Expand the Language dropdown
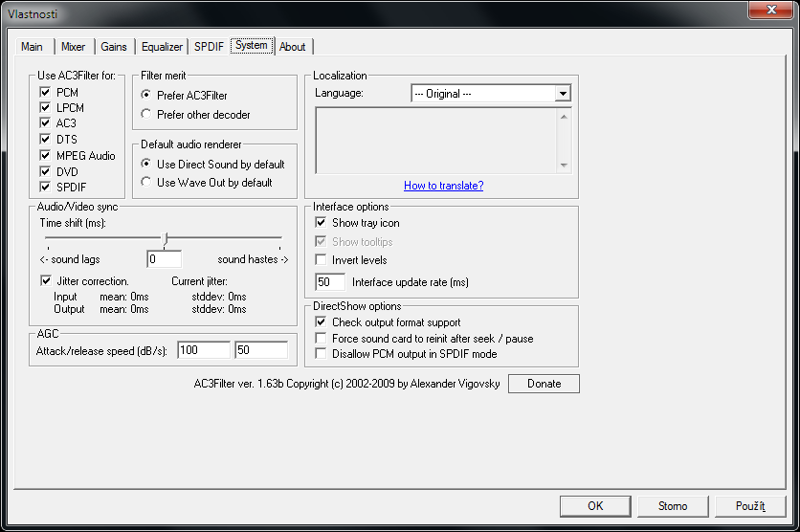Viewport: 800px width, 532px height. (x=563, y=94)
